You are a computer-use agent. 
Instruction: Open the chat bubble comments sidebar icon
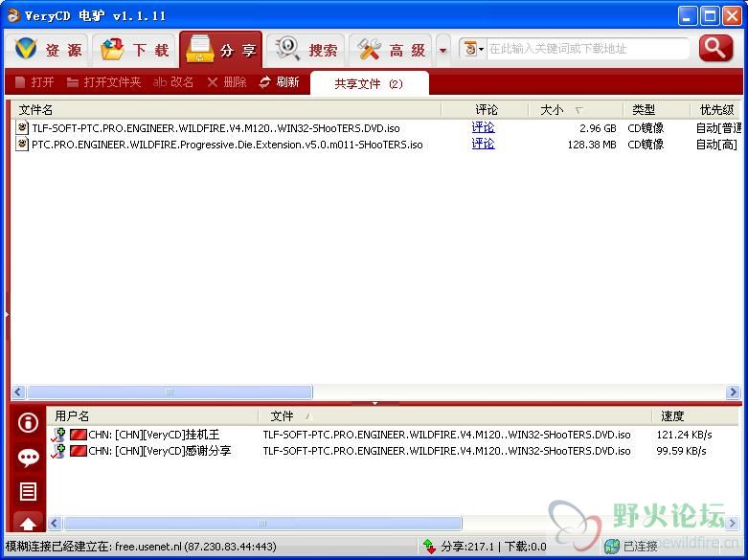point(28,458)
